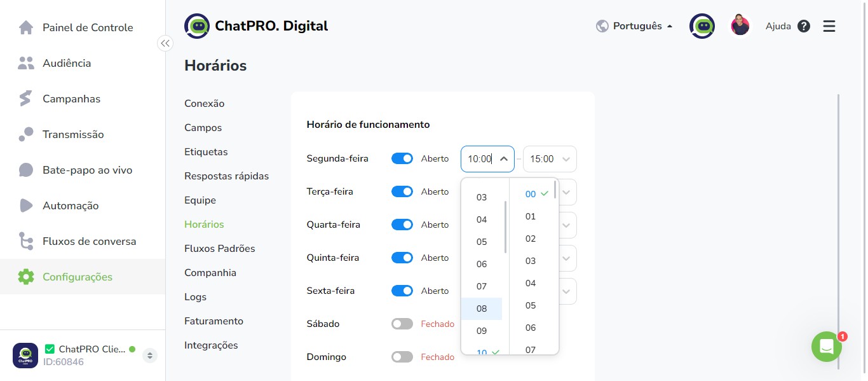Open the Português language dropdown

642,26
